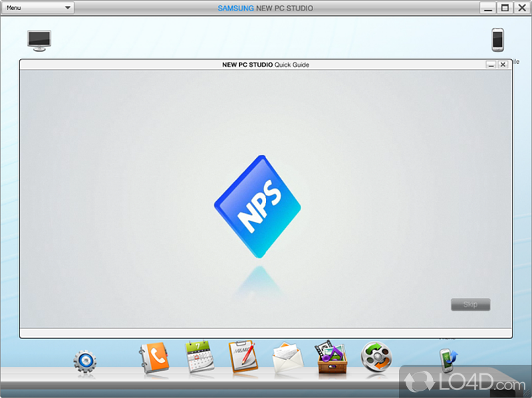Skip the Quick Guide
The image size is (532, 398).
(471, 304)
